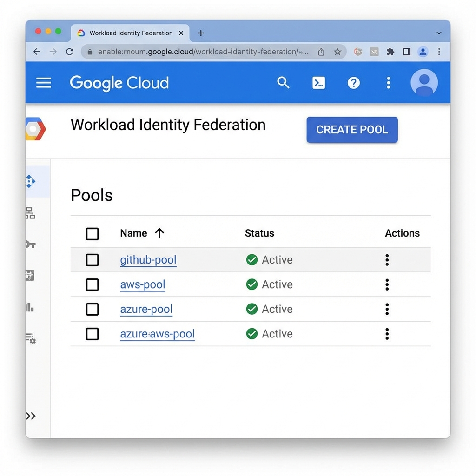
Task: Check the select-all header checkbox
Action: [x=93, y=233]
